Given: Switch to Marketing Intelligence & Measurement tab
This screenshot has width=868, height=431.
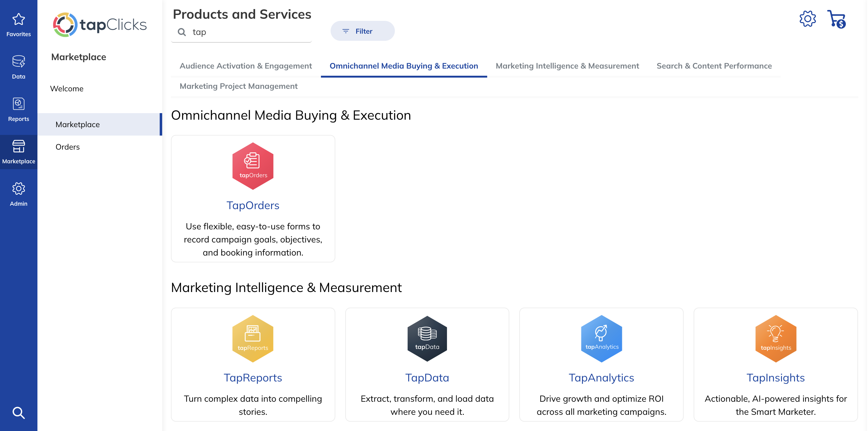Looking at the screenshot, I should tap(567, 66).
